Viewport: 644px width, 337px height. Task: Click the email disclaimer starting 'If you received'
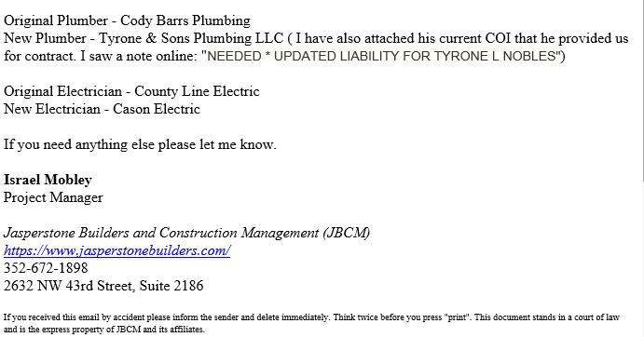point(311,323)
